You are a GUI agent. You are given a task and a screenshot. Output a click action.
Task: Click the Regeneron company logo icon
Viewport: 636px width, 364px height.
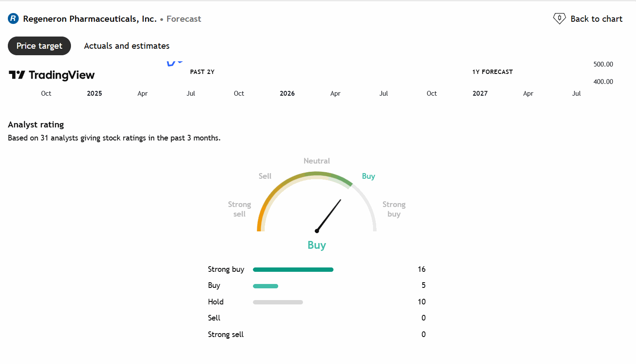pos(13,19)
